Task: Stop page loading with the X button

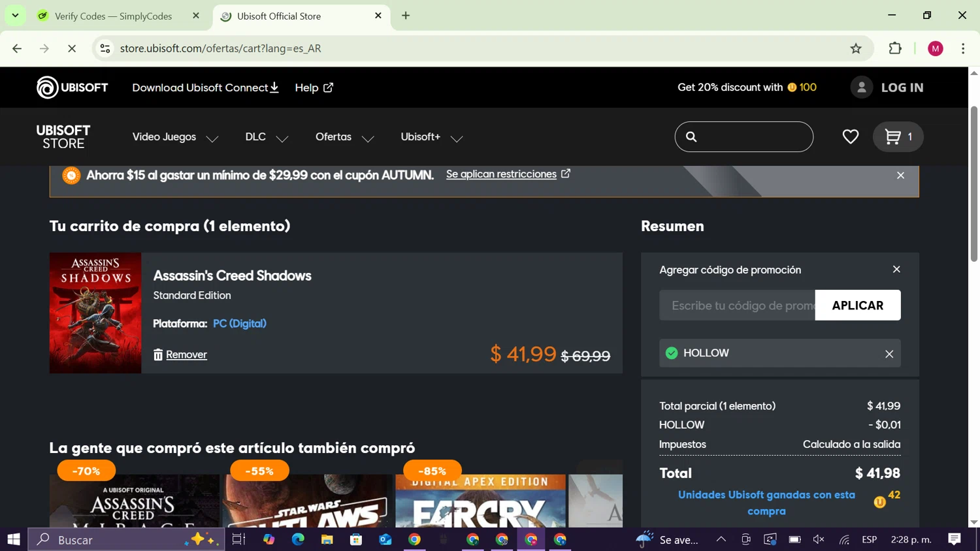Action: 72,48
